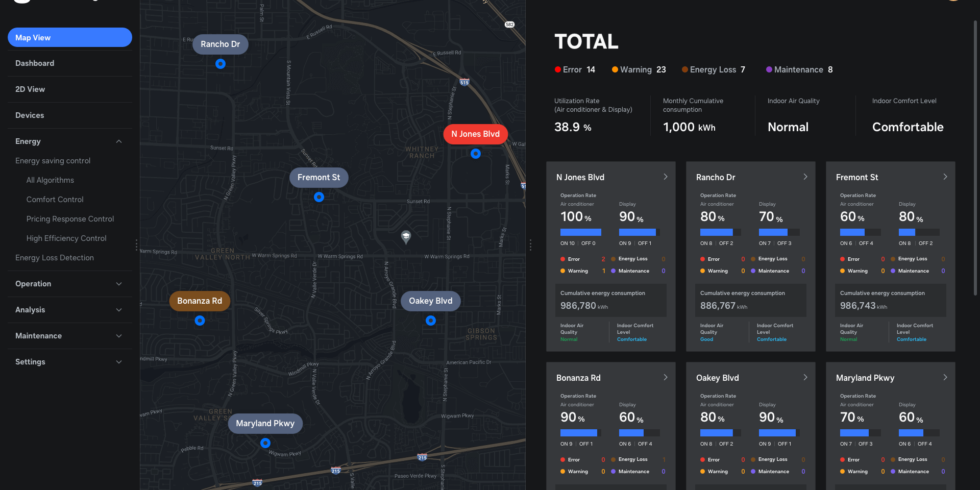Click the blue map marker below N Jones Blvd
This screenshot has width=980, height=490.
pyautogui.click(x=476, y=154)
